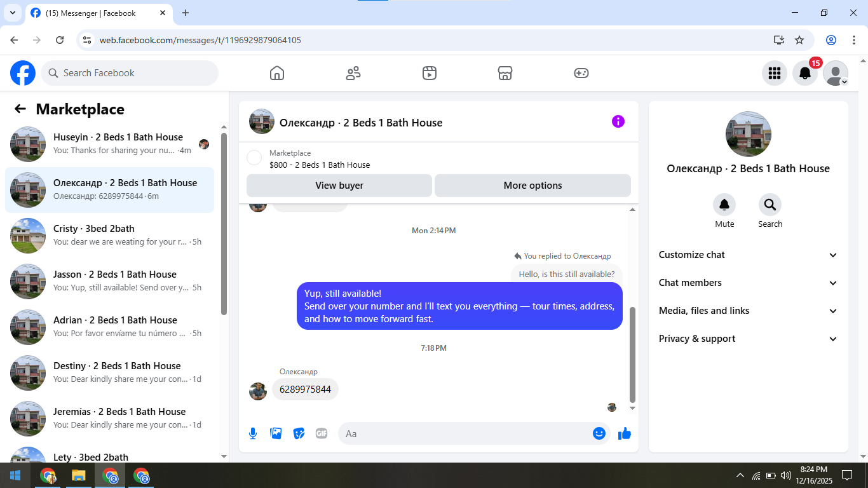
Task: Expand the Customize chat section
Action: [749, 255]
